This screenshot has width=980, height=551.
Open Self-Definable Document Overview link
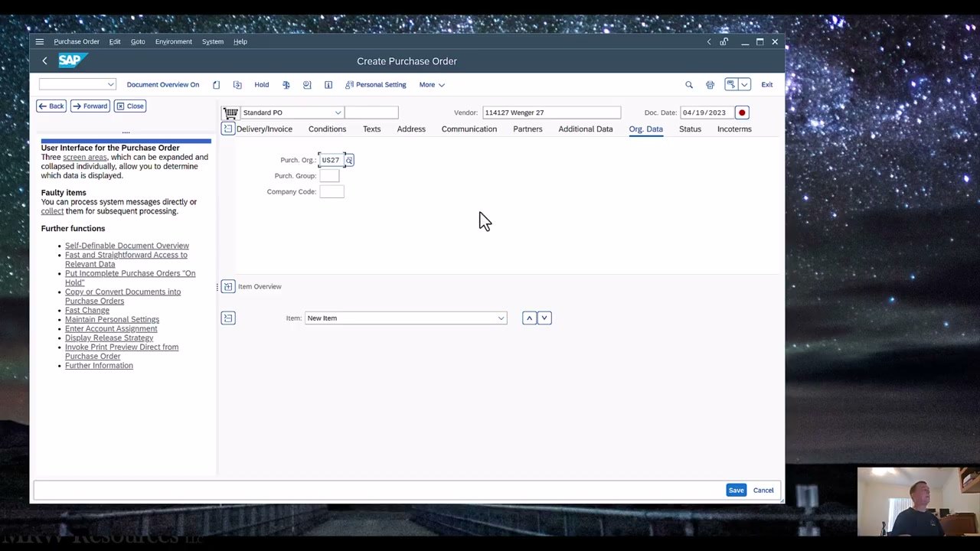pos(127,246)
